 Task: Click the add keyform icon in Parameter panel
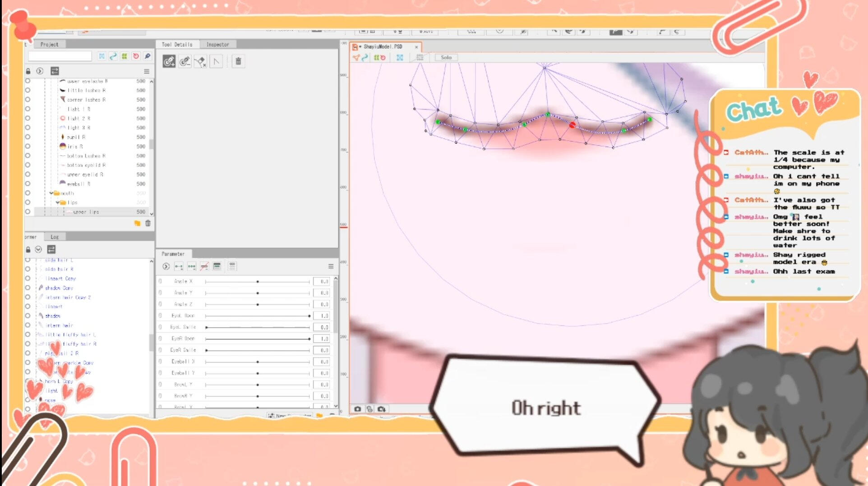179,266
